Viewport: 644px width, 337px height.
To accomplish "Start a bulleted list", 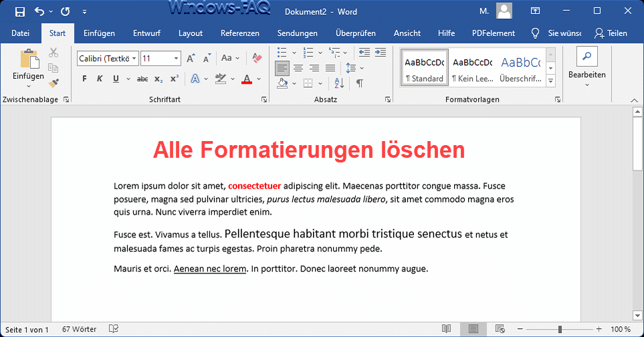I will click(x=282, y=52).
